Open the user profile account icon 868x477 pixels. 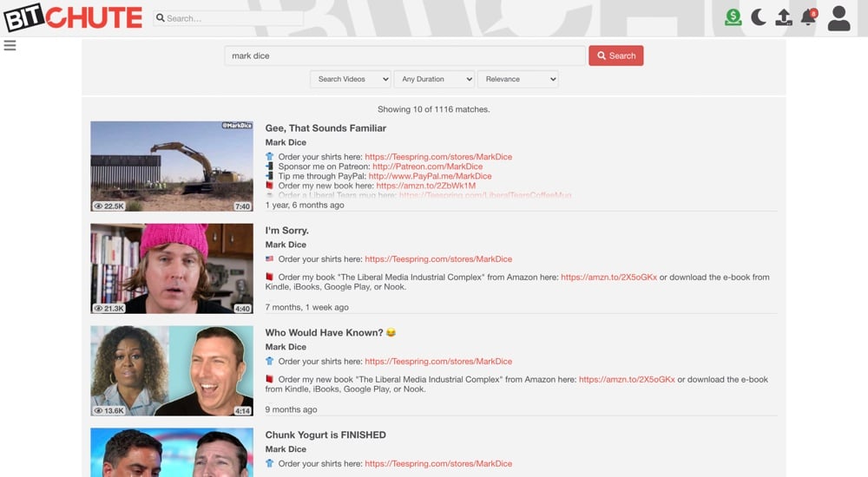tap(838, 17)
